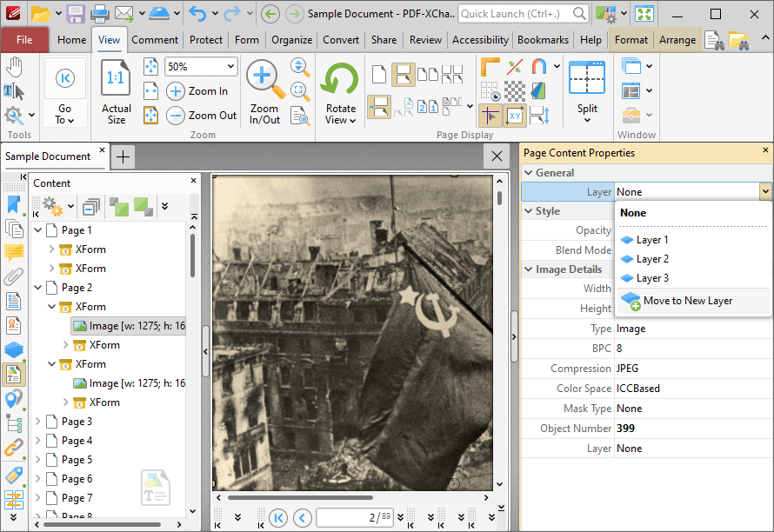Open the Comment ribbon tab
Image resolution: width=774 pixels, height=532 pixels.
click(x=155, y=40)
